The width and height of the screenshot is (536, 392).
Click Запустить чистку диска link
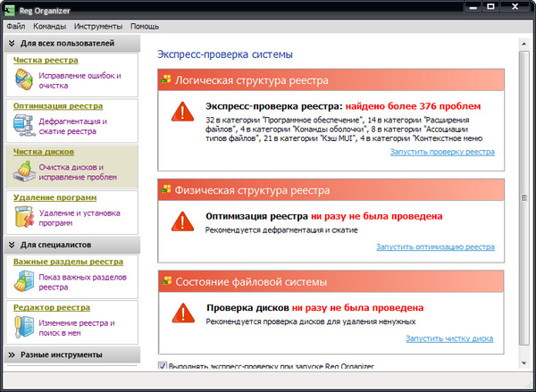point(449,339)
